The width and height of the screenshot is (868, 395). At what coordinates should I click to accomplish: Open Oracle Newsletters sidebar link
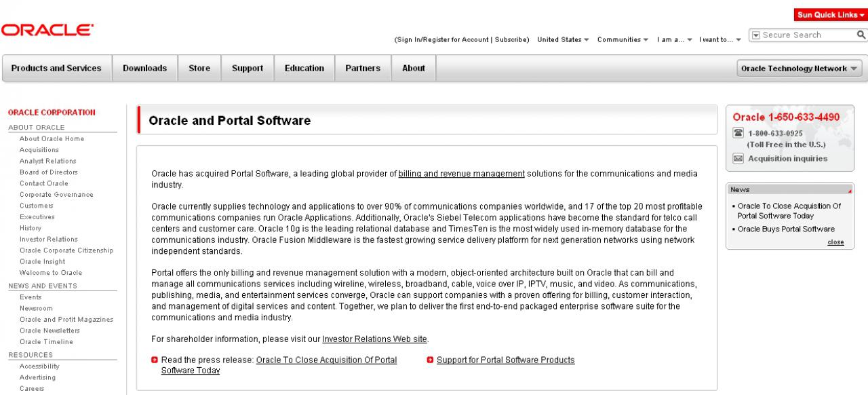click(x=49, y=330)
